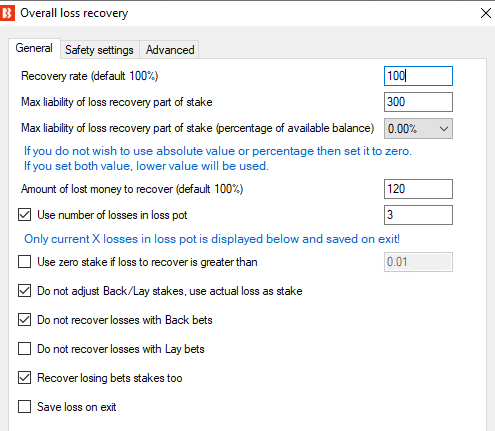Close the Overall loss recovery dialog
This screenshot has width=495, height=431.
coord(486,13)
